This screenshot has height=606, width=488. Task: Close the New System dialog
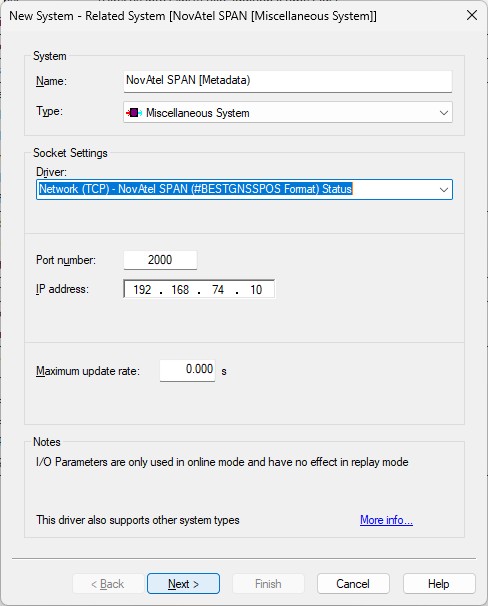472,15
